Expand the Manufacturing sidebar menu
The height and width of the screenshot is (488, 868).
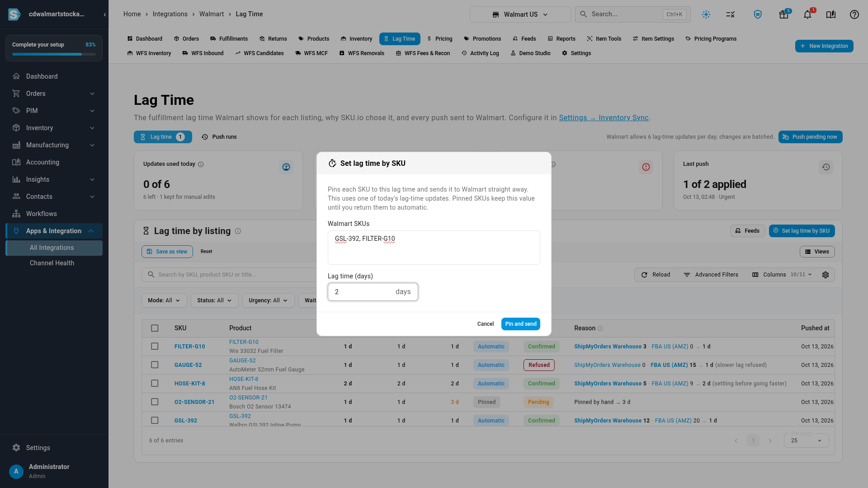(54, 145)
